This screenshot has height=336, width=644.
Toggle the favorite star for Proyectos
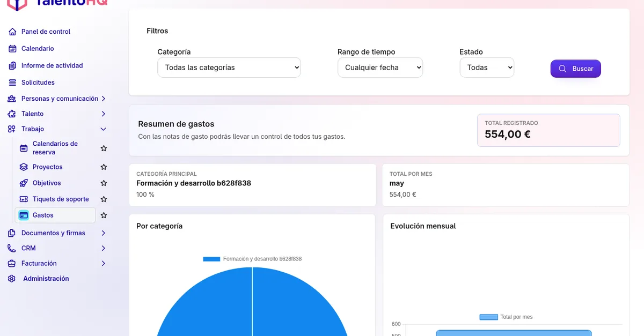point(104,167)
